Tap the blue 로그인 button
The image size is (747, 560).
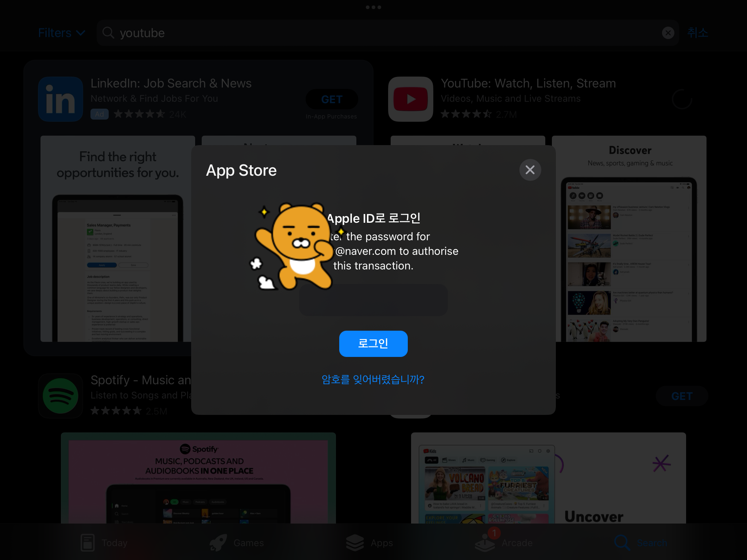[373, 343]
